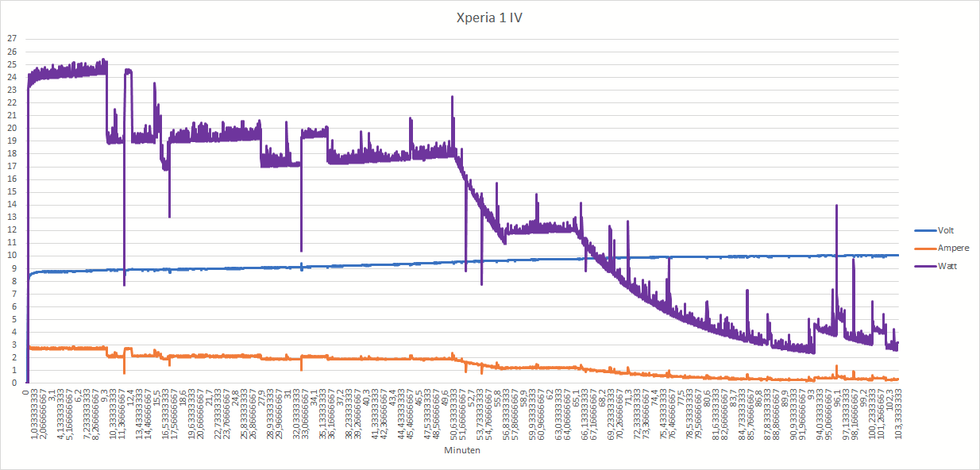This screenshot has width=980, height=470.
Task: Click y-axis label 5
Action: pos(14,318)
